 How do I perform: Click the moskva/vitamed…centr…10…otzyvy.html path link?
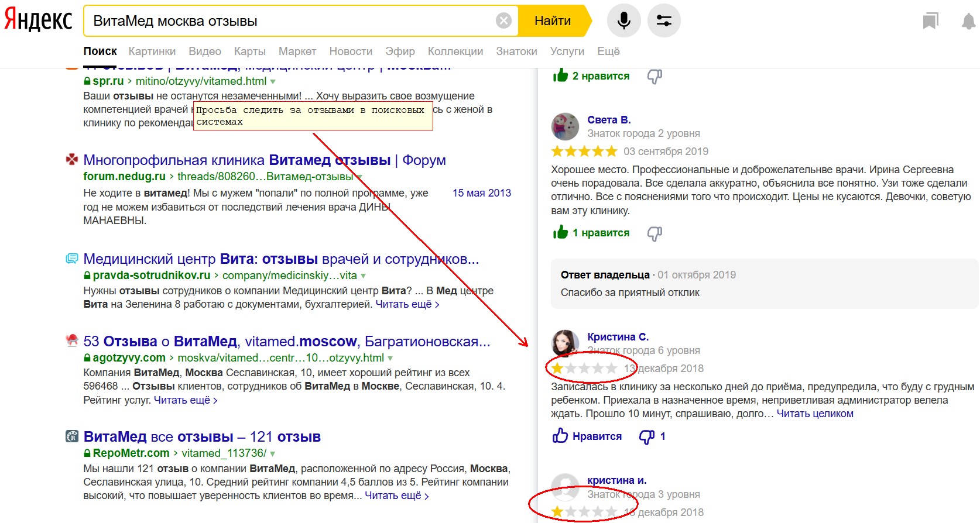coord(281,357)
